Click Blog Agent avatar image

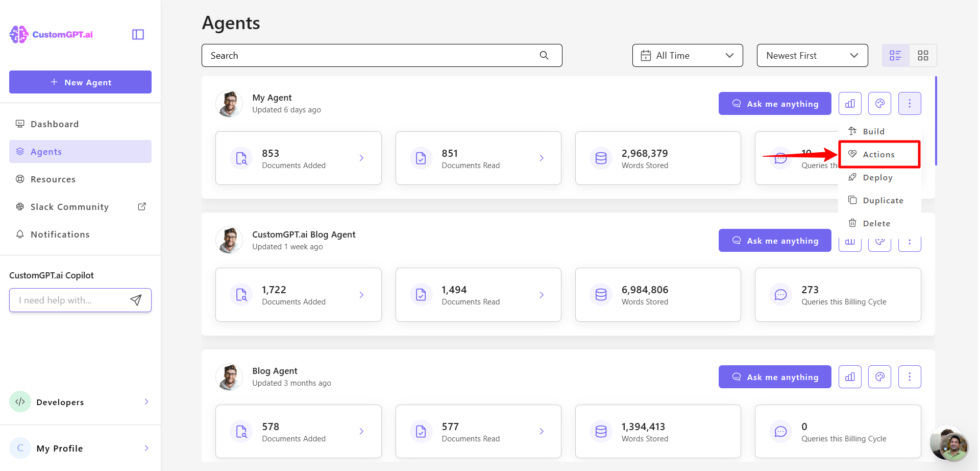229,376
